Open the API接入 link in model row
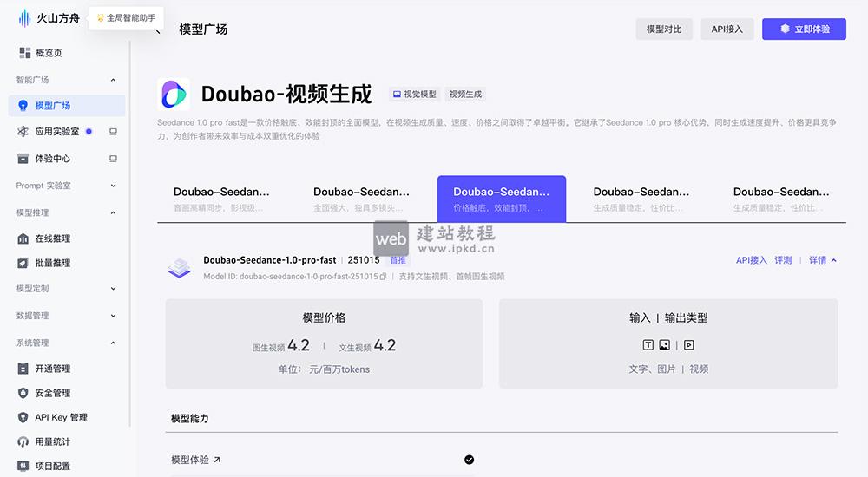Screen dimensions: 868x477 [x=751, y=260]
